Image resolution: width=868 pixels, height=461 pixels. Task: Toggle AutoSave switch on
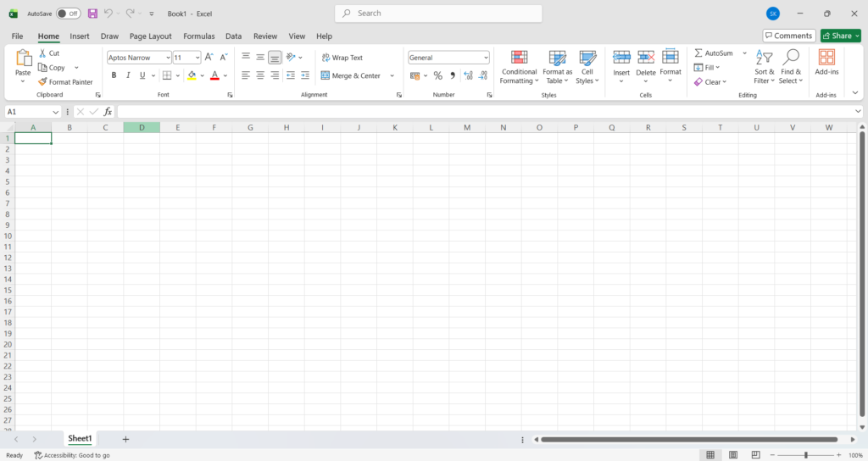[69, 14]
